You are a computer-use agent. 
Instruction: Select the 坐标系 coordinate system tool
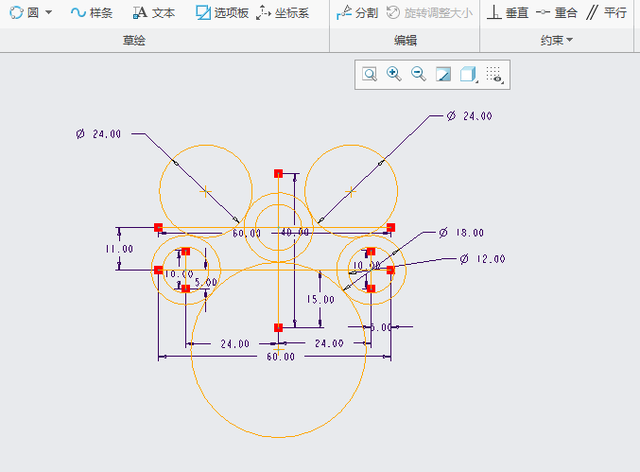(x=282, y=13)
